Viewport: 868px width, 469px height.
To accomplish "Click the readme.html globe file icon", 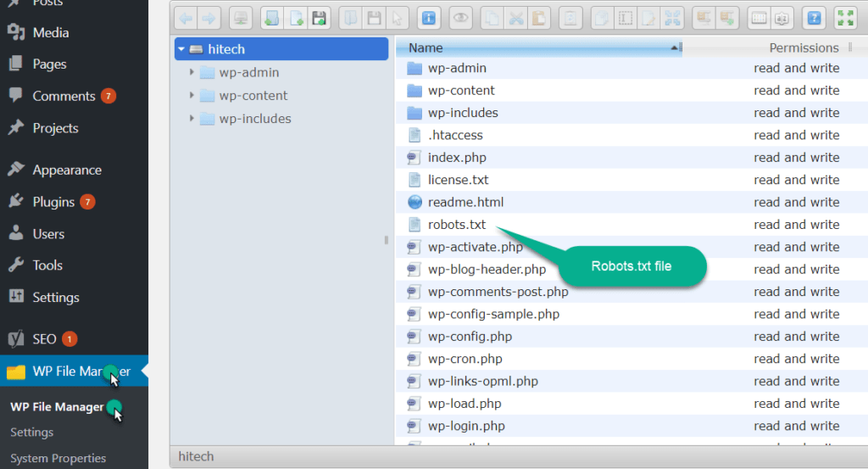I will (x=415, y=202).
